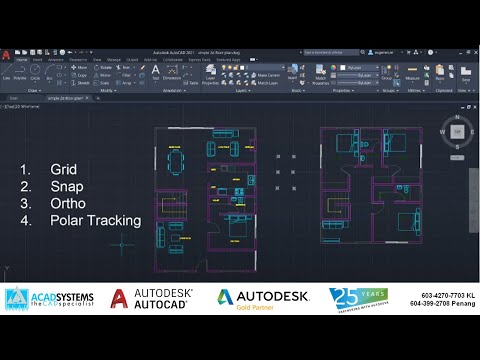This screenshot has width=480, height=360.
Task: Click the Paste clipboard tool
Action: [x=440, y=72]
